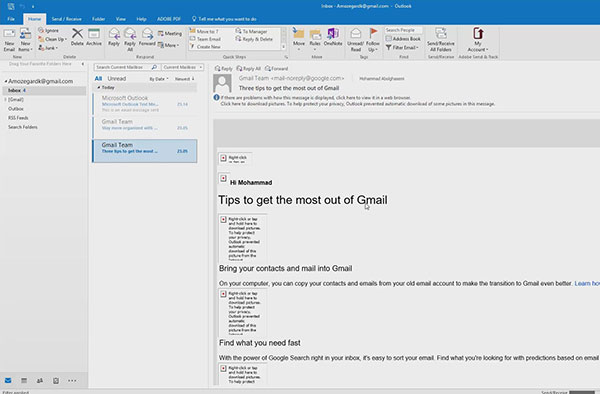Click Tell me what you want to do
The height and width of the screenshot is (394, 600).
pyautogui.click(x=224, y=19)
